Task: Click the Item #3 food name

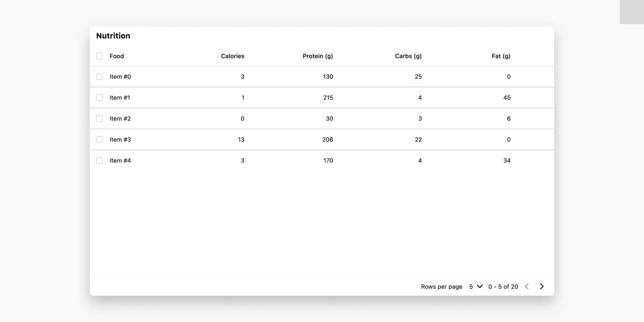Action: click(x=120, y=139)
